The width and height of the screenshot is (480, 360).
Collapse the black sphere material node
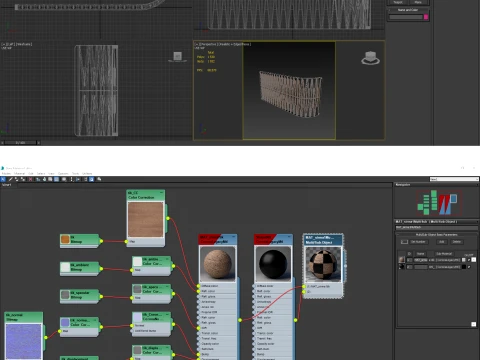(x=289, y=237)
